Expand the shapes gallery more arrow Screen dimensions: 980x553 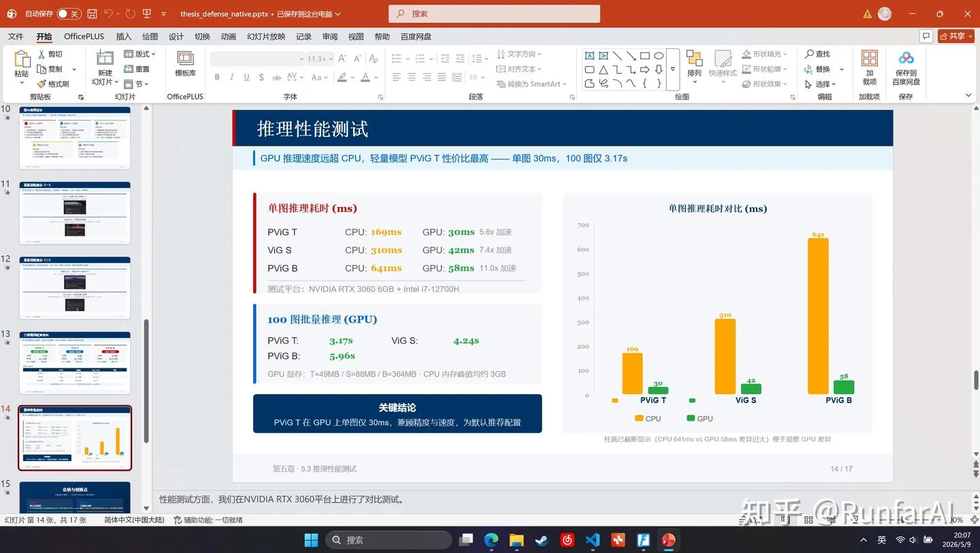click(672, 69)
